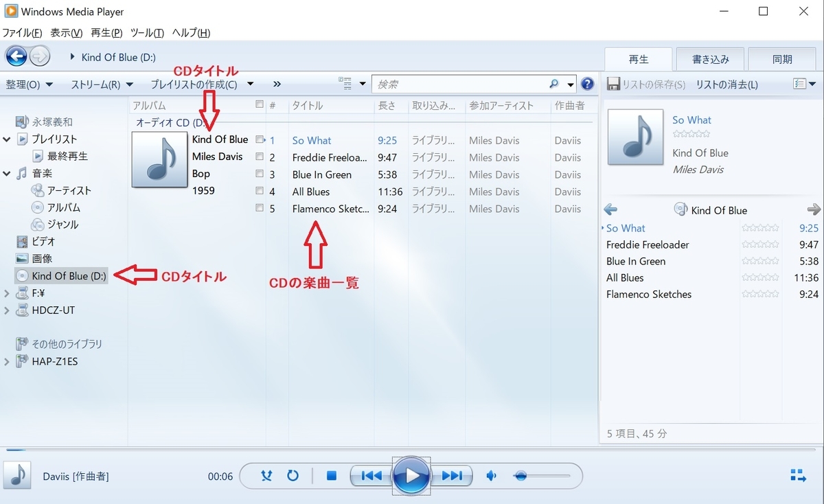Viewport: 824px width, 504px height.
Task: Skip to the next track
Action: click(x=452, y=475)
